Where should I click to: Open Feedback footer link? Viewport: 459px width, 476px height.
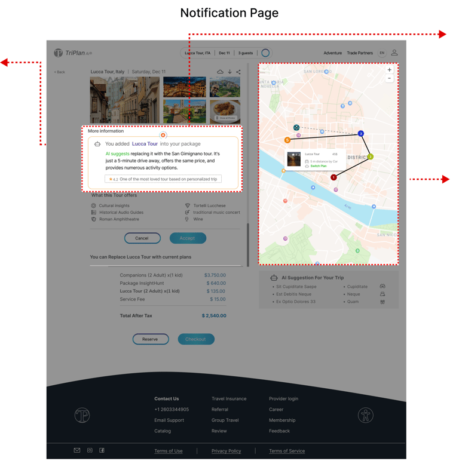279,431
